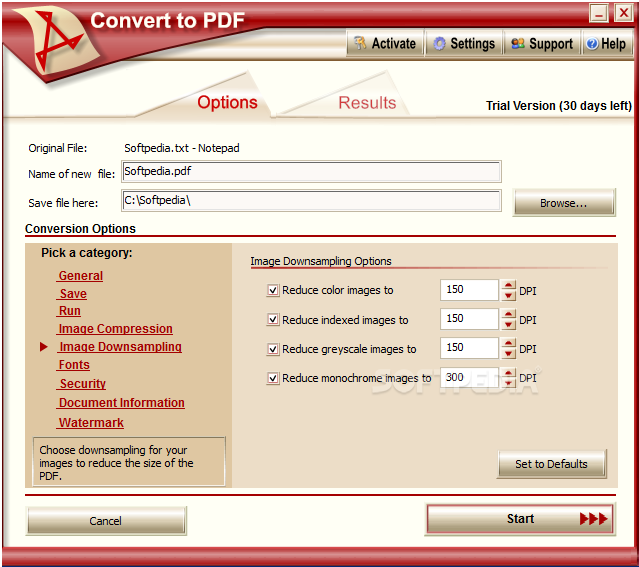This screenshot has height=567, width=639.
Task: Open the Watermark category
Action: point(91,423)
